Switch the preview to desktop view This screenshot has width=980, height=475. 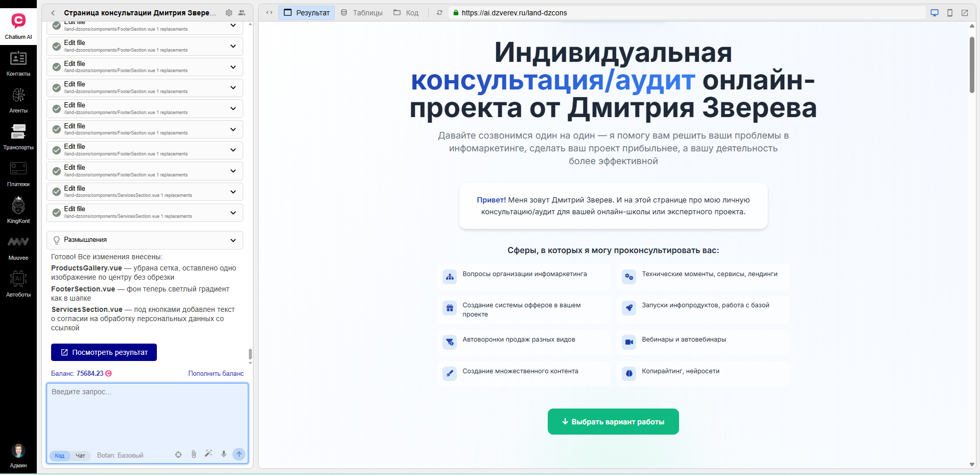[935, 12]
